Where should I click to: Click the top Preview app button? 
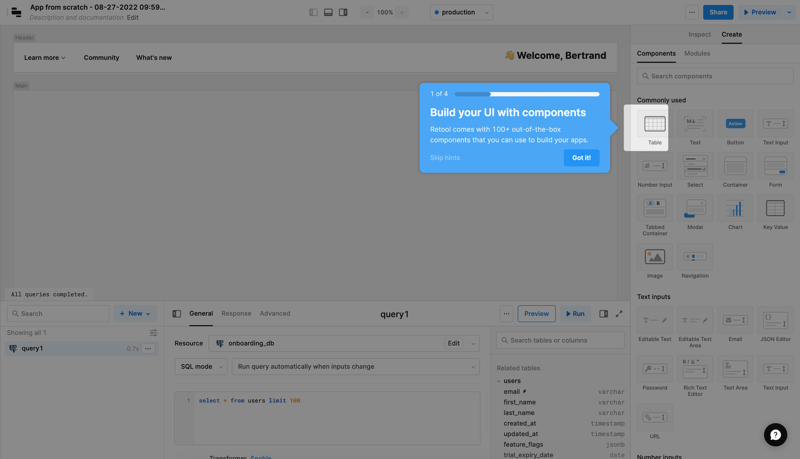click(760, 12)
